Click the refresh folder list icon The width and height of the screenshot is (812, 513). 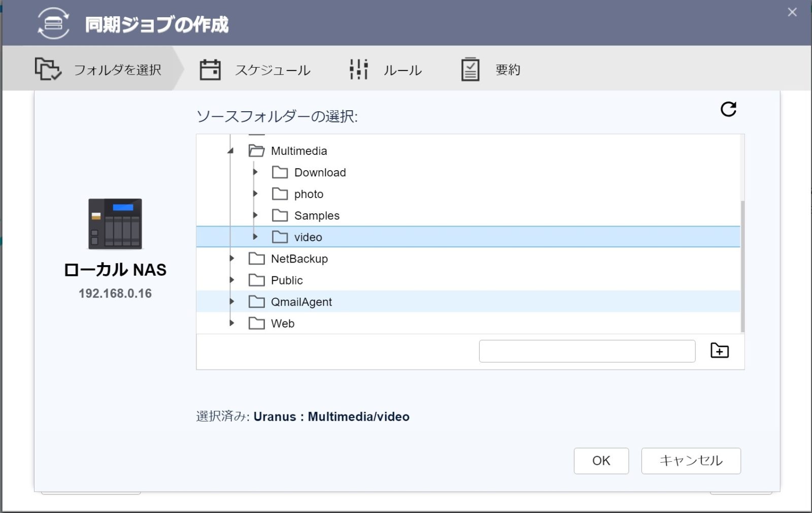point(728,109)
